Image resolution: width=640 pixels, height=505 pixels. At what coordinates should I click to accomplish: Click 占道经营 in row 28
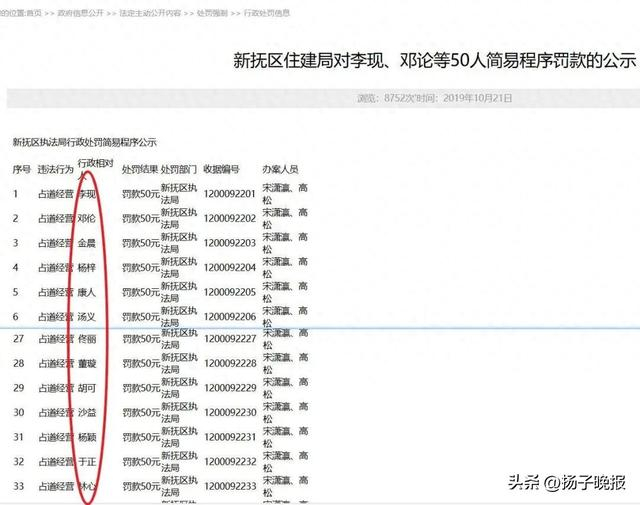coord(56,363)
